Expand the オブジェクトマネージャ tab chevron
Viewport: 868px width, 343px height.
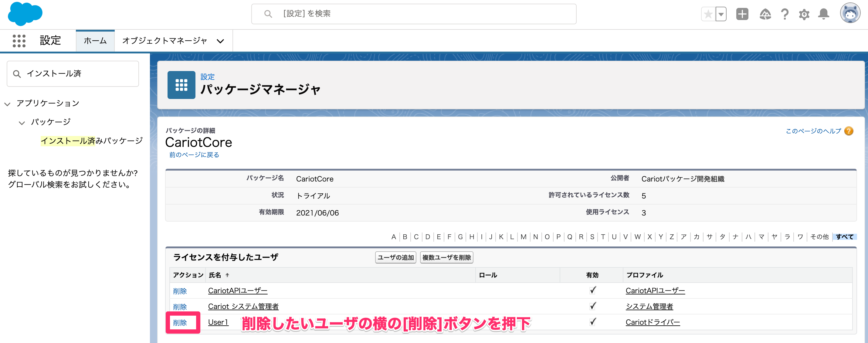[x=220, y=41]
